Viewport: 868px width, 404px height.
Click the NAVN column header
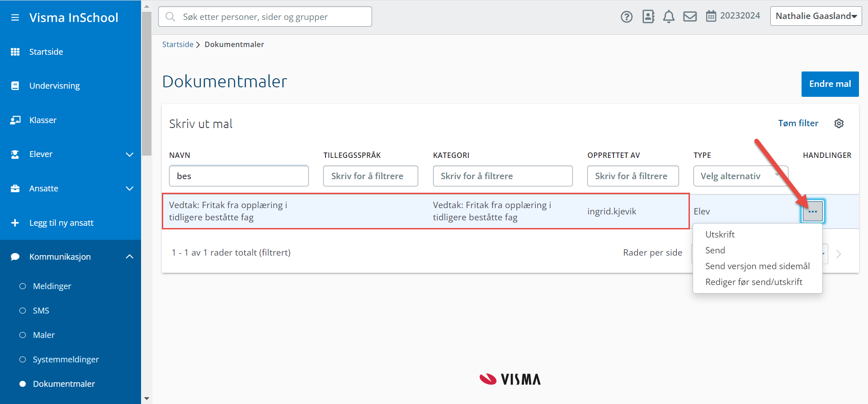pos(179,155)
